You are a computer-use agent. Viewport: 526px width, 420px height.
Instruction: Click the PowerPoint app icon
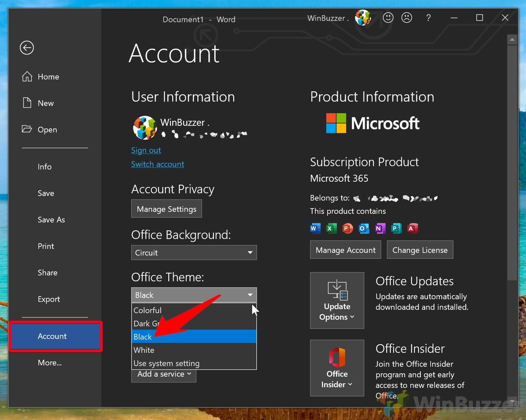pos(347,228)
